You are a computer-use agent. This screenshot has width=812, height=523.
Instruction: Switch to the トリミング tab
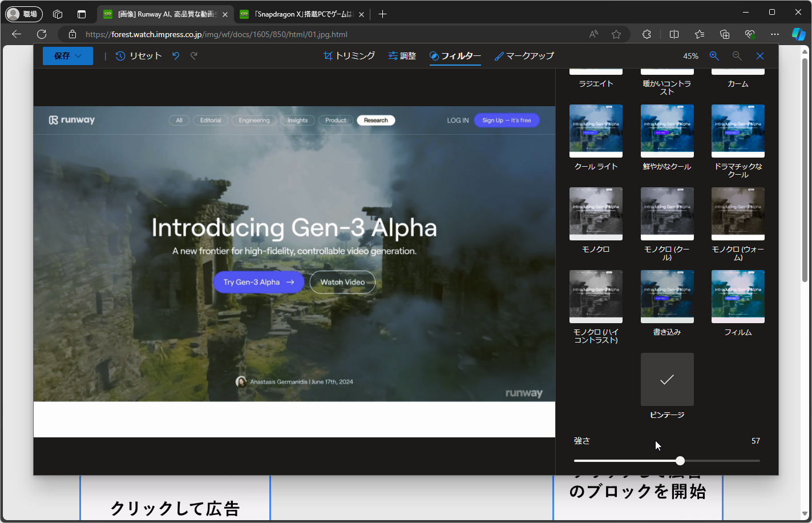pos(349,56)
